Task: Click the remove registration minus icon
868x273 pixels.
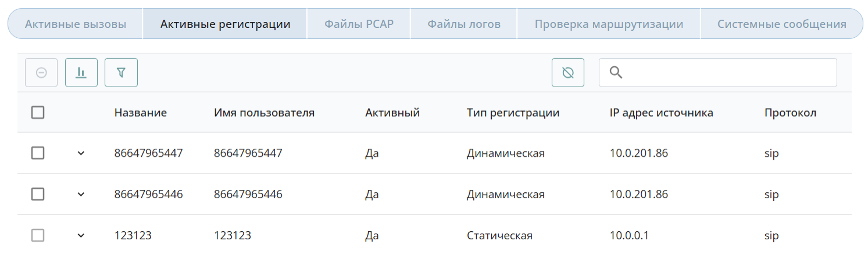Action: (x=41, y=73)
